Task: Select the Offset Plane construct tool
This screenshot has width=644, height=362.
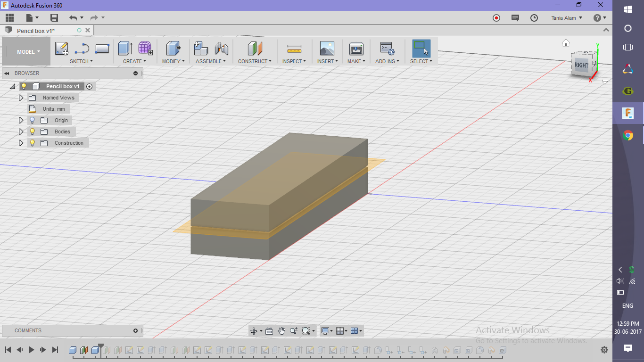Action: pos(255,49)
